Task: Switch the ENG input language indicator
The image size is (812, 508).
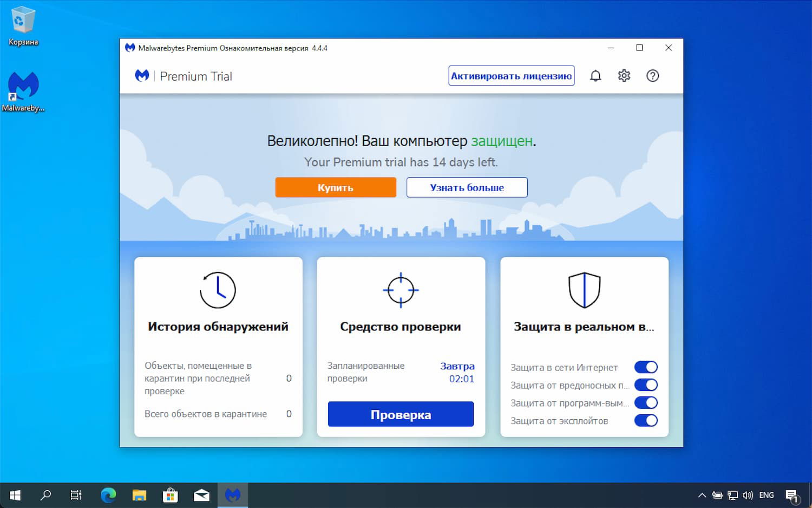Action: coord(767,495)
